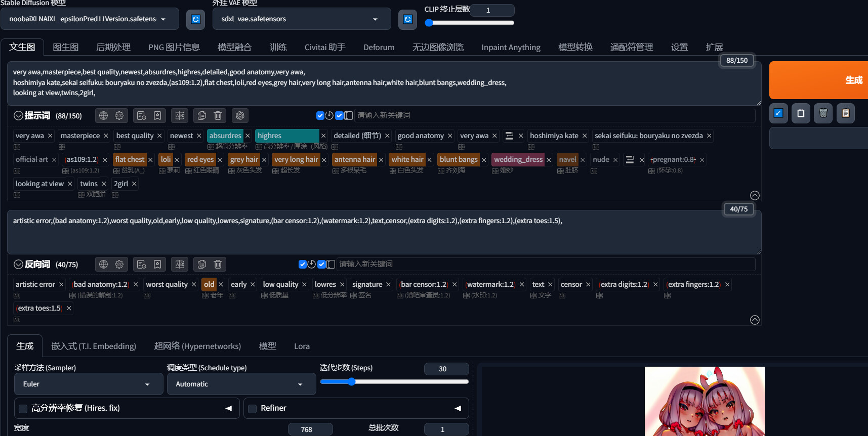Select the 'highres' prompt tag
This screenshot has width=868, height=436.
[x=287, y=136]
